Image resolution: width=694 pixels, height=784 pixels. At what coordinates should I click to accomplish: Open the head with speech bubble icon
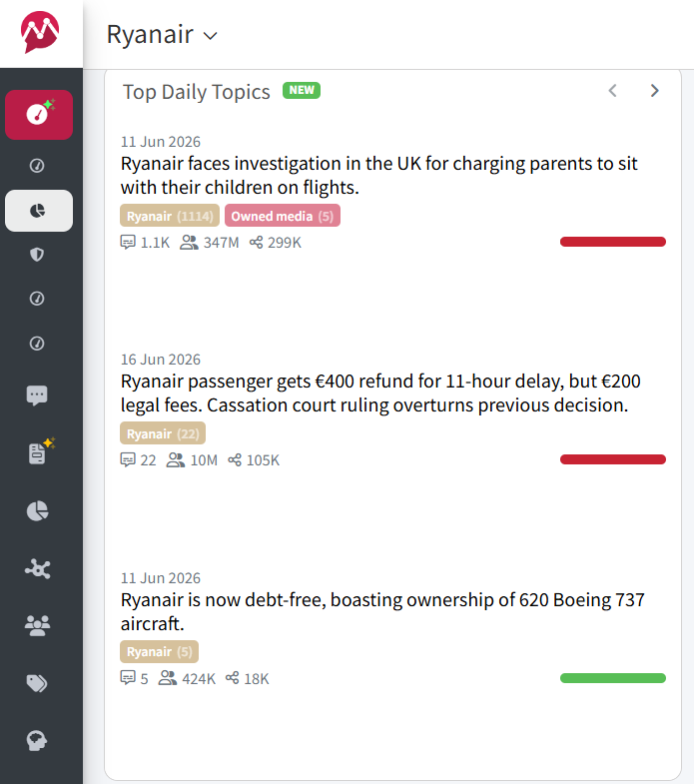37,740
